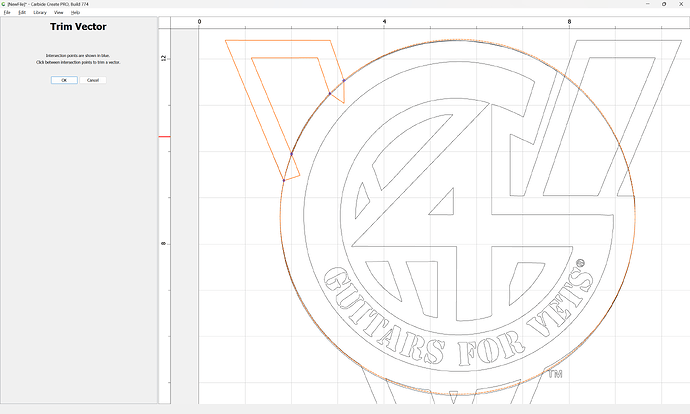
Task: Click the 'Click between intersection points' instruction line
Action: pos(78,62)
